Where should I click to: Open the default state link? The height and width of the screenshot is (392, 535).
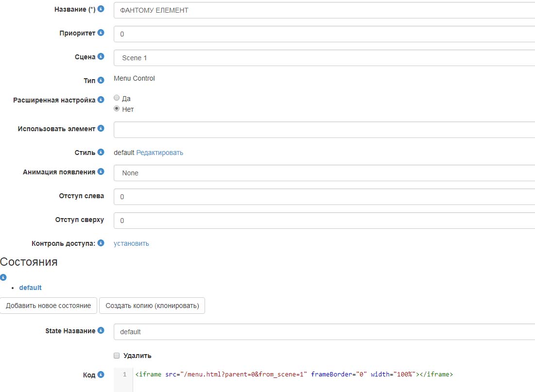[30, 288]
